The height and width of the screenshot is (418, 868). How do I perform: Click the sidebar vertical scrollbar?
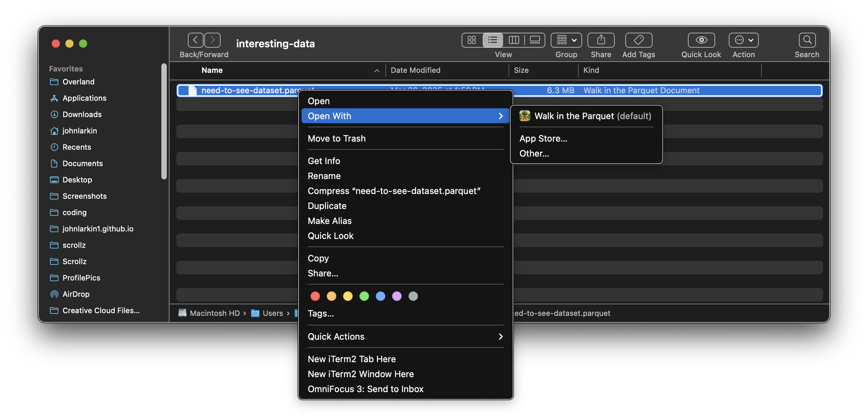[164, 121]
